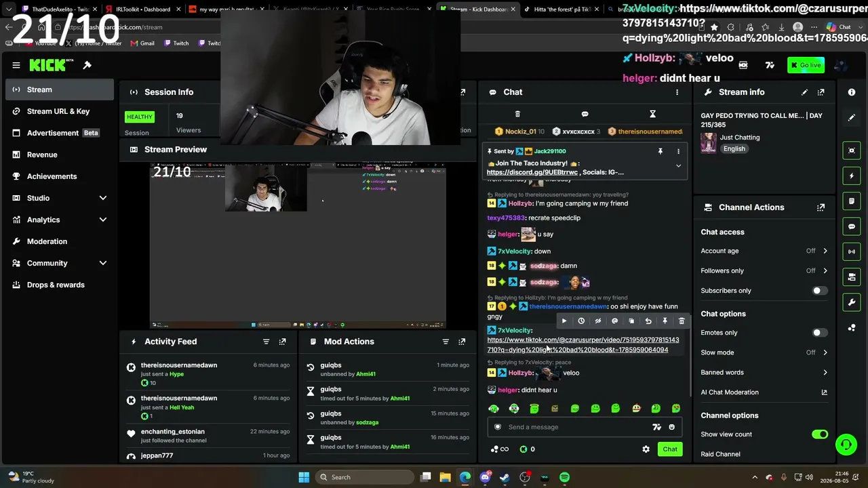Click Raid Channel option
The width and height of the screenshot is (868, 488).
pos(720,454)
